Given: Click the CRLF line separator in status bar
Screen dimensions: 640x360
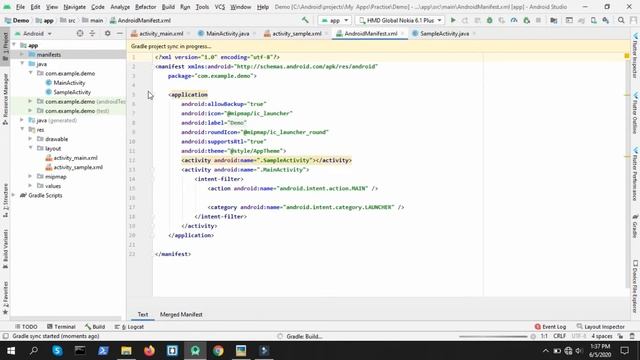Looking at the screenshot, I should pyautogui.click(x=560, y=336).
